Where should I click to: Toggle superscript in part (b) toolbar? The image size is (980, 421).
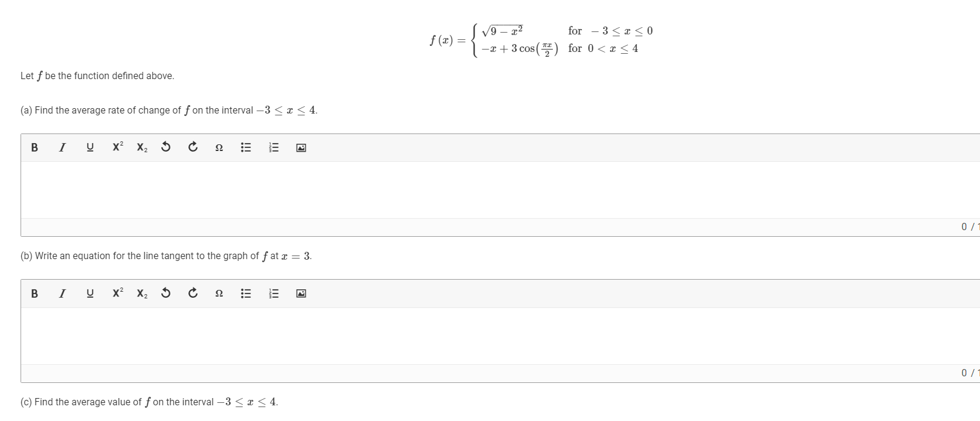[117, 294]
